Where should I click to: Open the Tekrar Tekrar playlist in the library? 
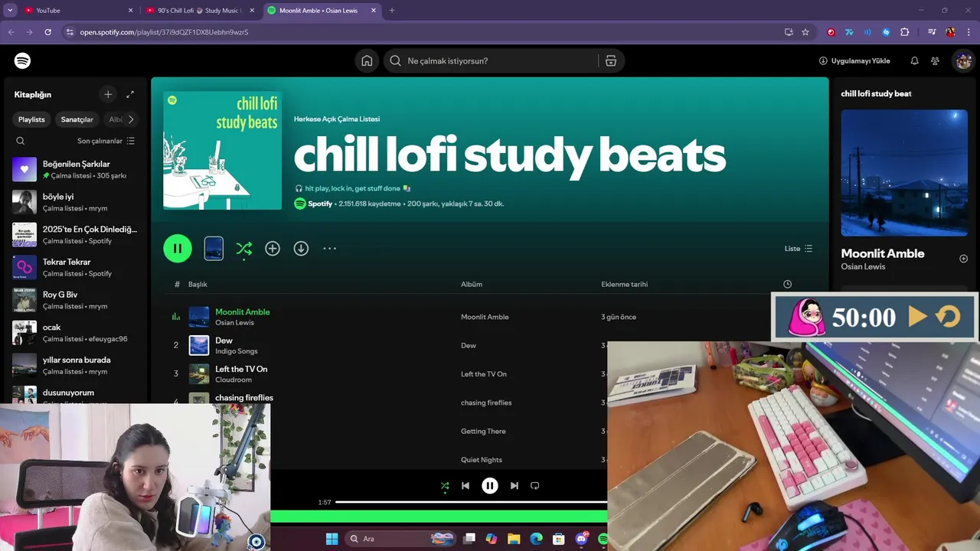point(75,267)
